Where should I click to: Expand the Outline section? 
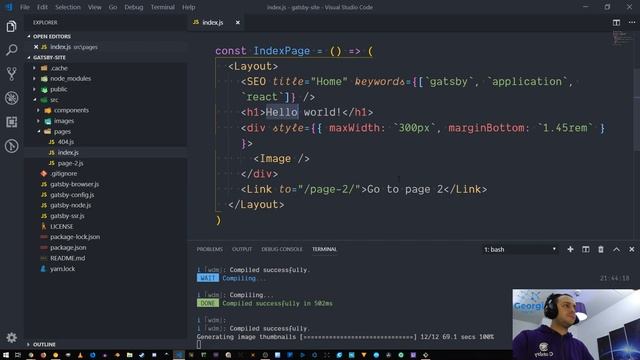(44, 344)
